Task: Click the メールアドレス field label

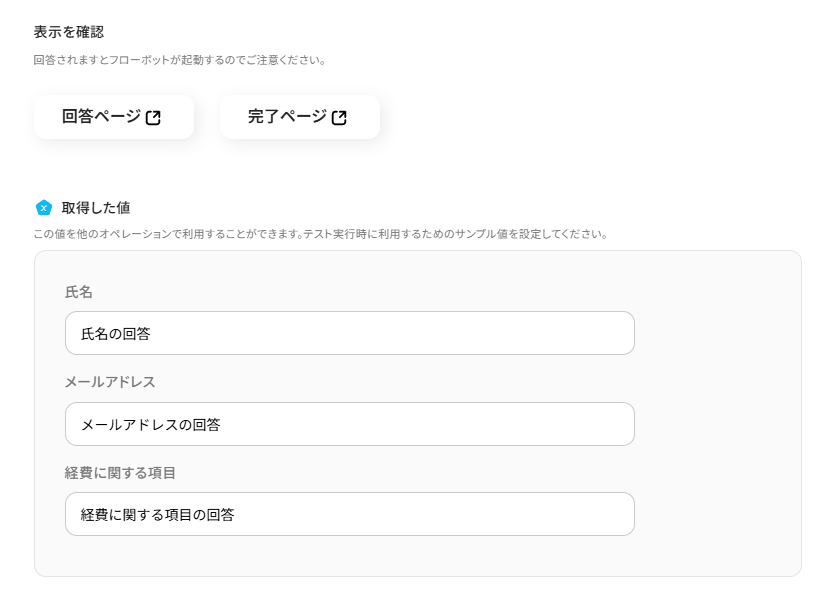Action: tap(110, 382)
